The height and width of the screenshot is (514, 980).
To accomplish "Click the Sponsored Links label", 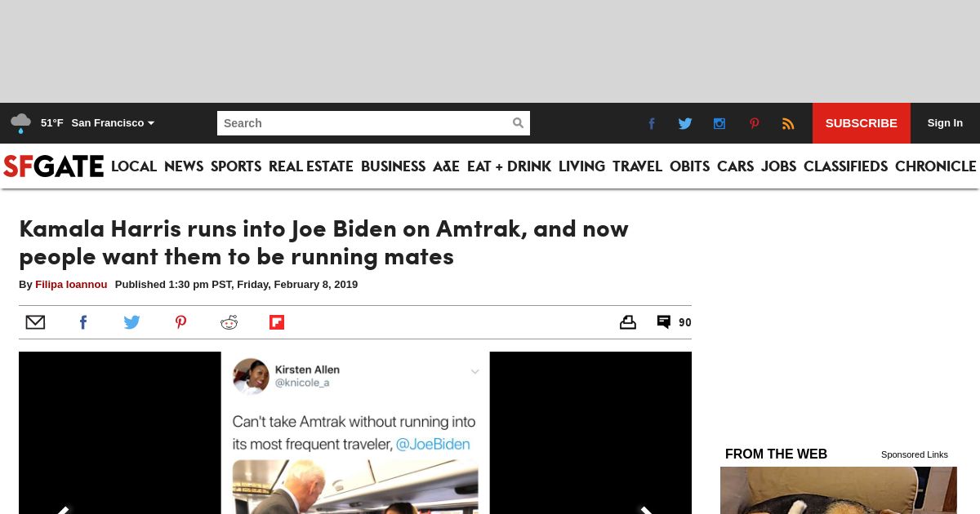I will tap(915, 454).
